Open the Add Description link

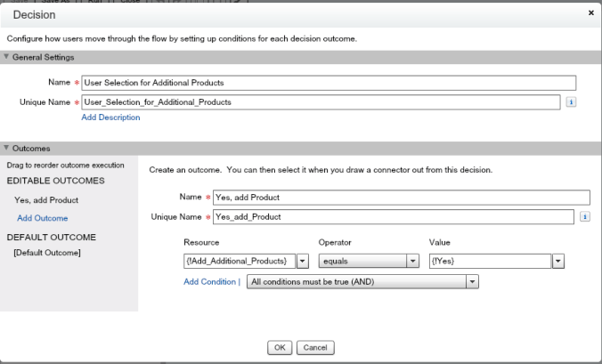pos(110,117)
